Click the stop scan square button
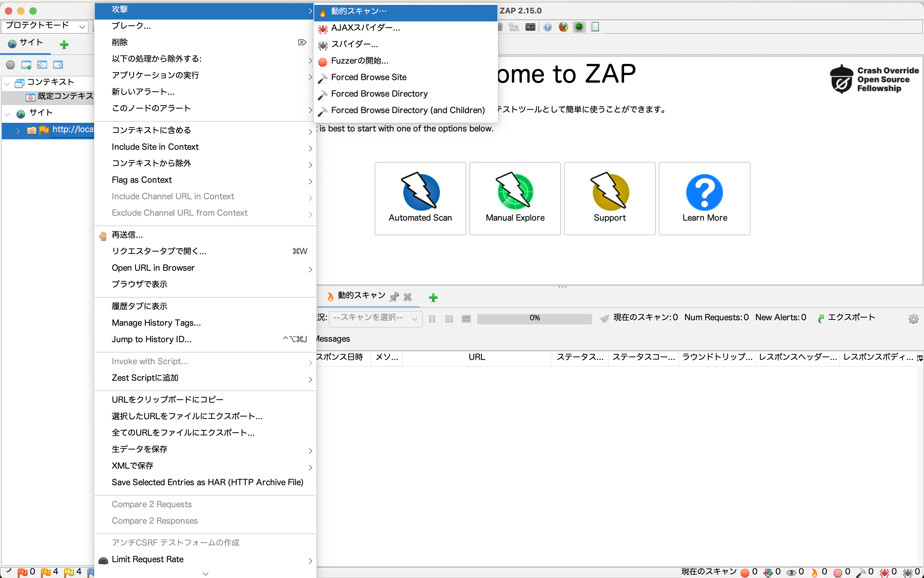The width and height of the screenshot is (924, 578). [449, 318]
